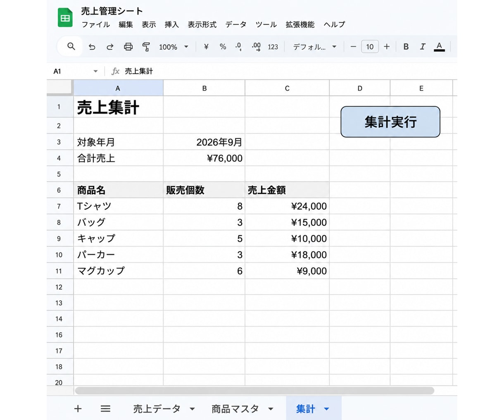Open the 集計 tab dropdown arrow

[326, 409]
